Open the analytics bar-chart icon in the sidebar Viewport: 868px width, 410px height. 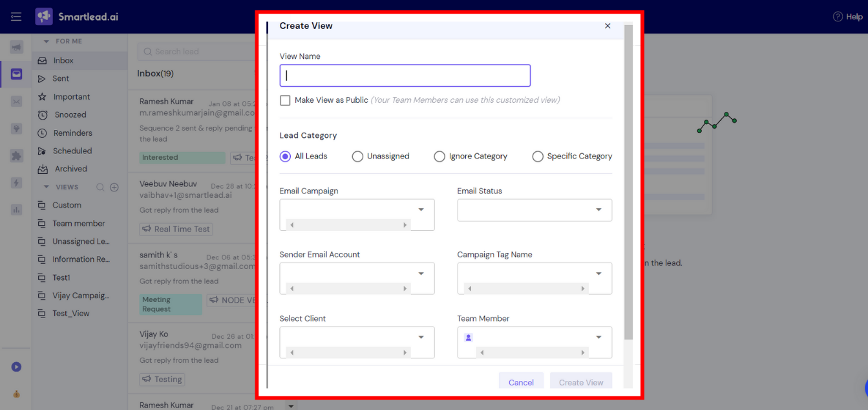click(16, 210)
